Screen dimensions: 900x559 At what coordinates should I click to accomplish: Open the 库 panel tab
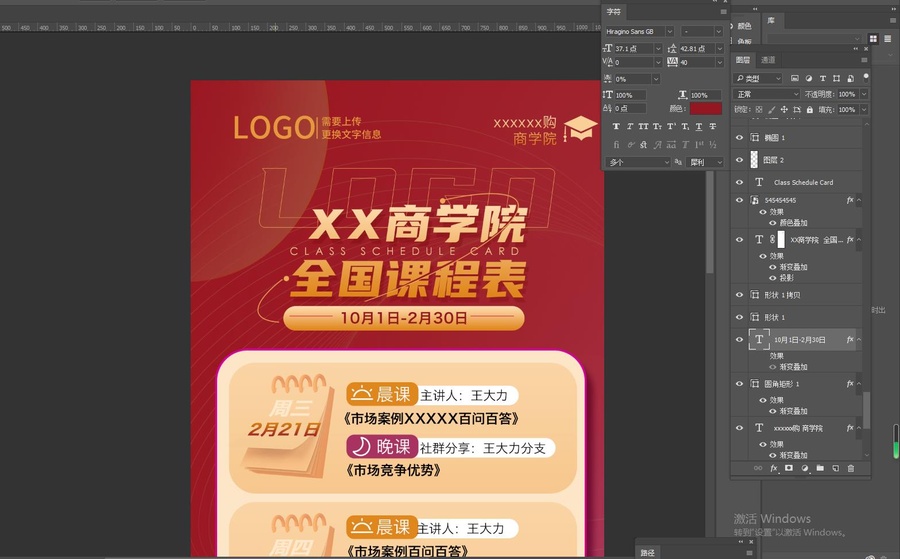pyautogui.click(x=771, y=20)
